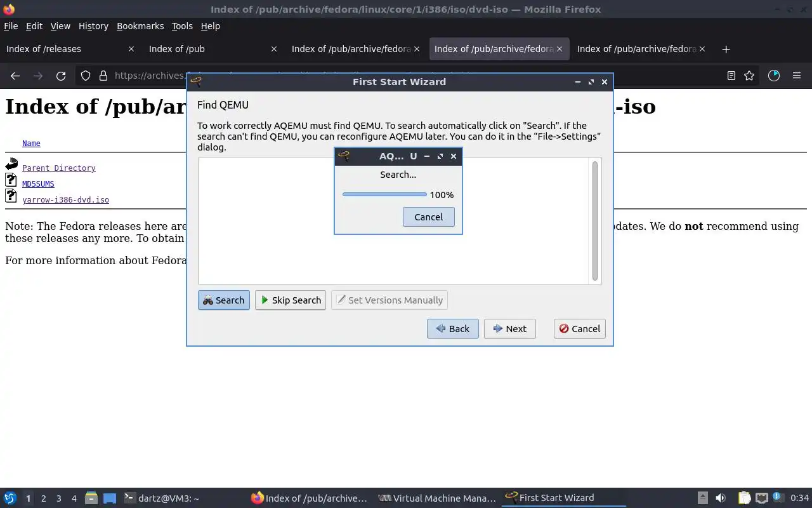Close the 'Index of /releases' tab
The height and width of the screenshot is (508, 812).
(131, 49)
